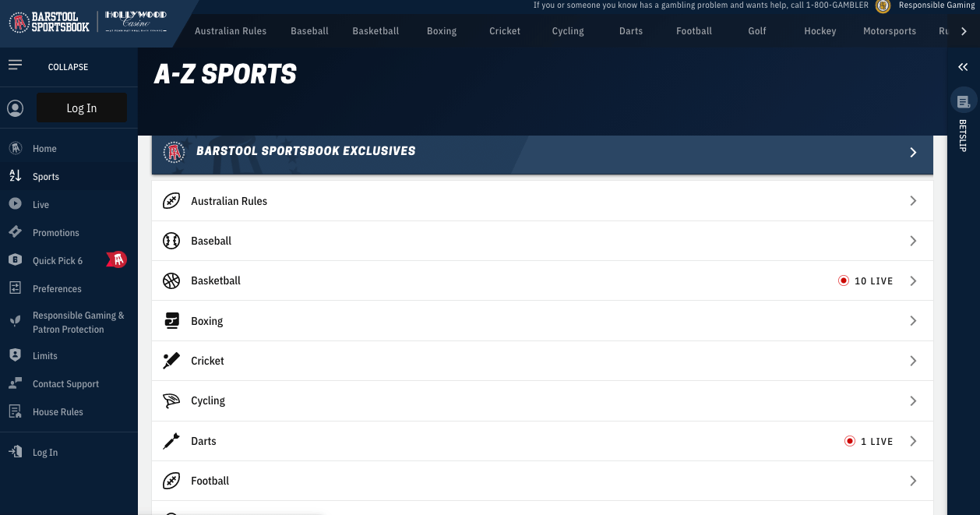980x515 pixels.
Task: Open Barstool Sportsbook Exclusives via its arrow
Action: point(913,152)
